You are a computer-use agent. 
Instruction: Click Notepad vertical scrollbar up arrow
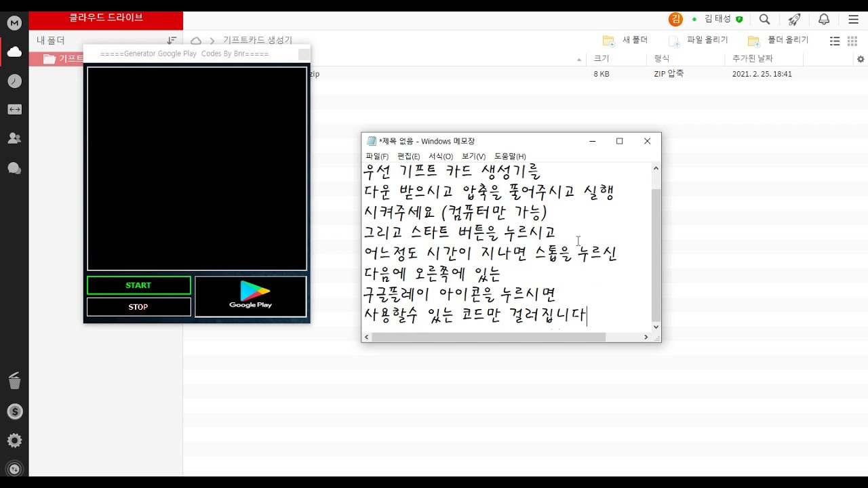[656, 169]
